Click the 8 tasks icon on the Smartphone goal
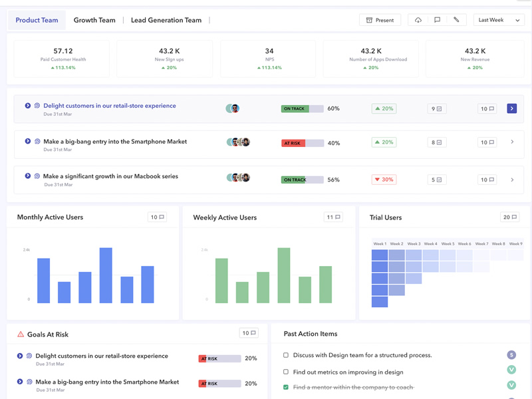Image resolution: width=532 pixels, height=399 pixels. click(x=436, y=142)
